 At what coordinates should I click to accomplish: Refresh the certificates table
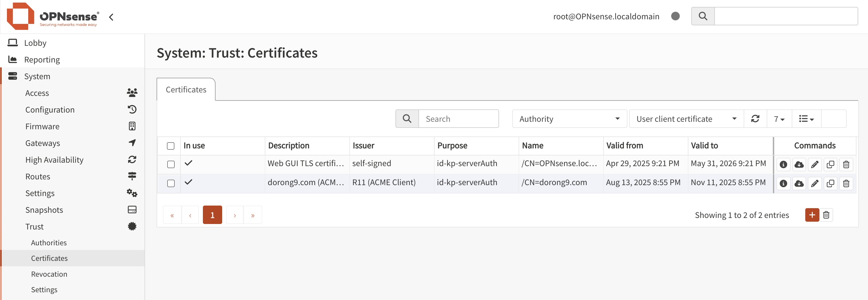[x=755, y=119]
